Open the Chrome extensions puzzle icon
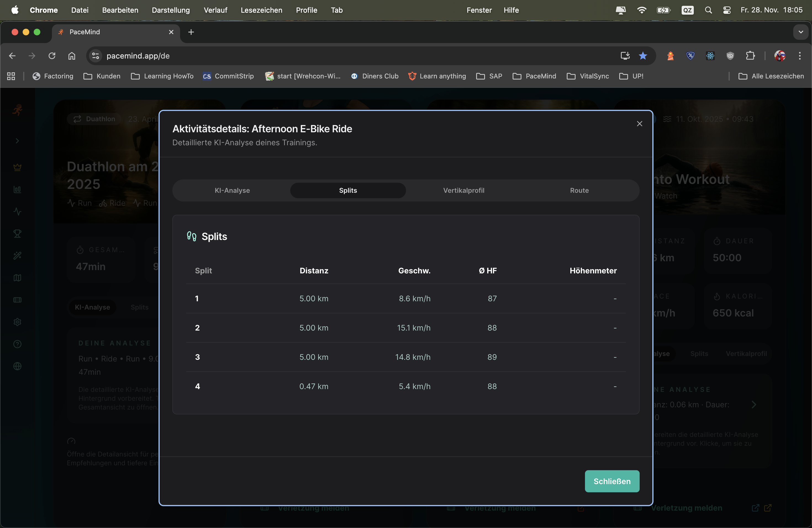 pyautogui.click(x=750, y=56)
